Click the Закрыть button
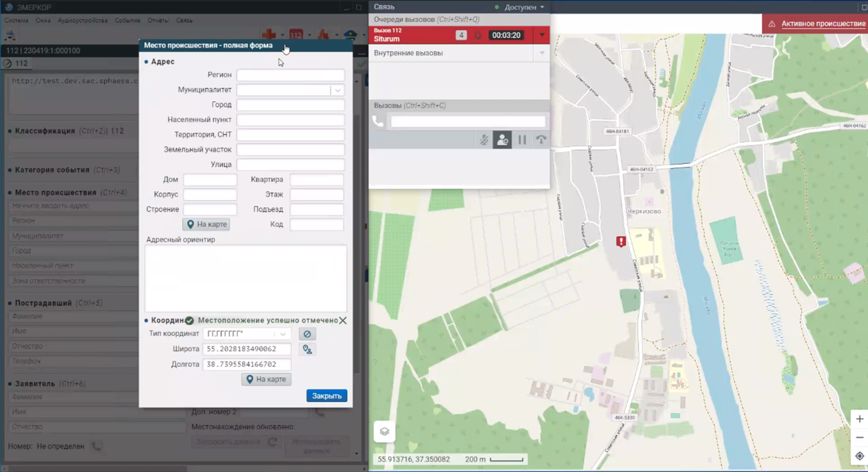The height and width of the screenshot is (472, 868). [327, 395]
